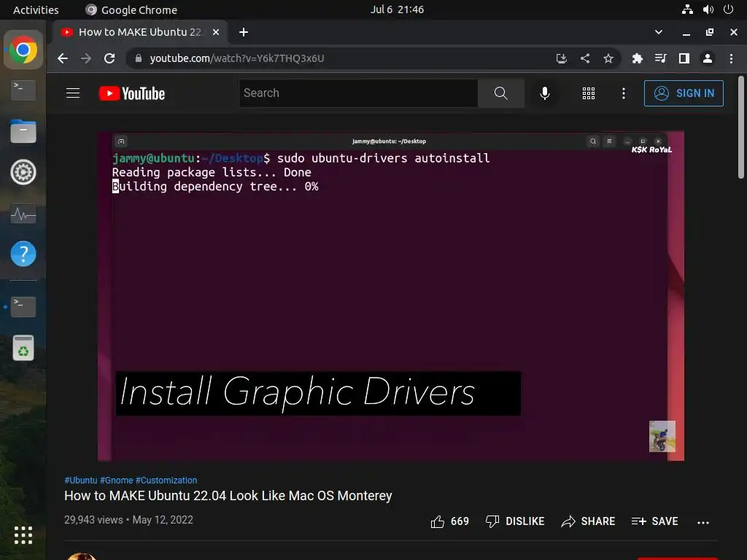
Task: Click the page vertical scrollbar
Action: pos(741,127)
